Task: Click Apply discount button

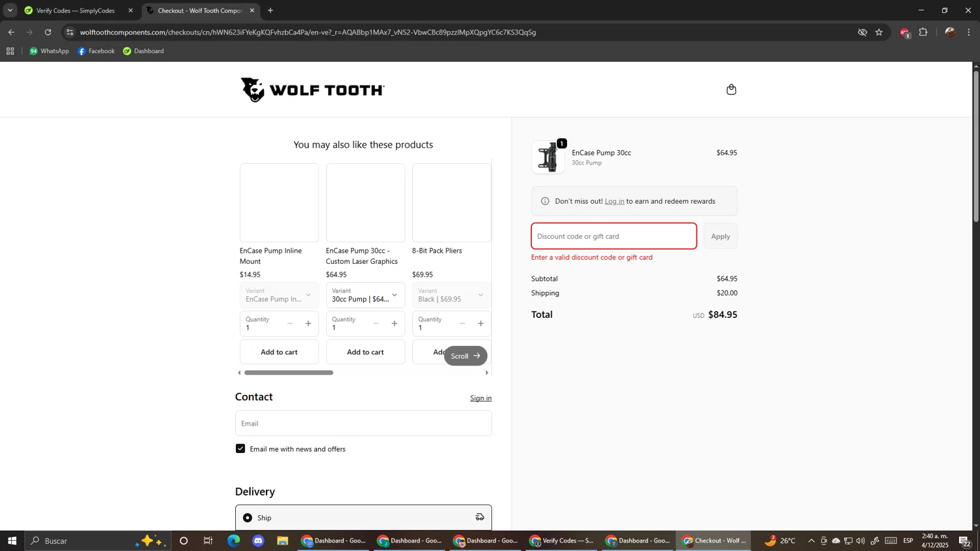Action: coord(721,236)
